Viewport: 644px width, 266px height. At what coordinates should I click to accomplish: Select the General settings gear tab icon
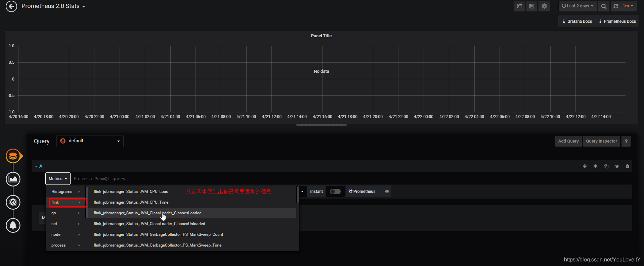(13, 202)
